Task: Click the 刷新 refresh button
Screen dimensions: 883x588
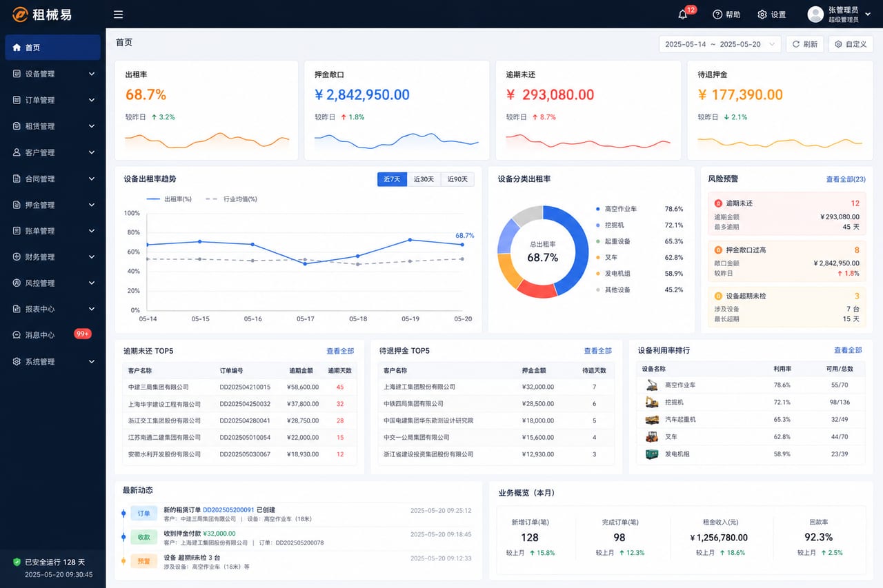Action: tap(805, 44)
